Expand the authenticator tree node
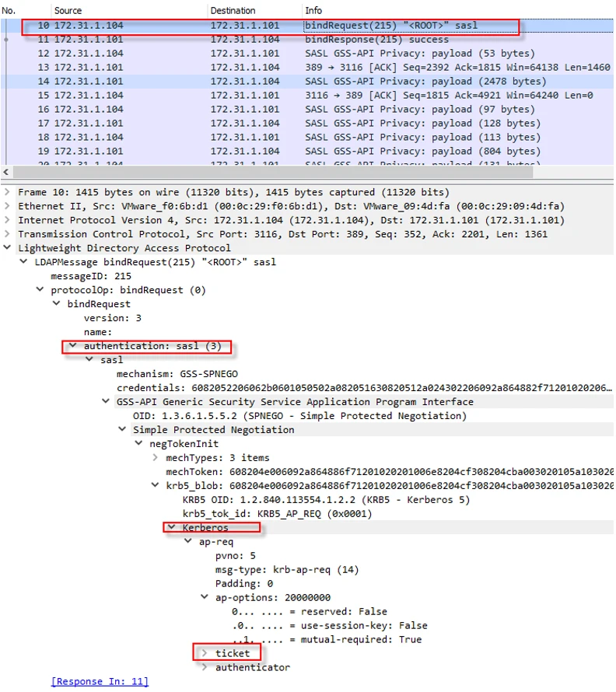Image resolution: width=616 pixels, height=692 pixels. click(x=205, y=667)
